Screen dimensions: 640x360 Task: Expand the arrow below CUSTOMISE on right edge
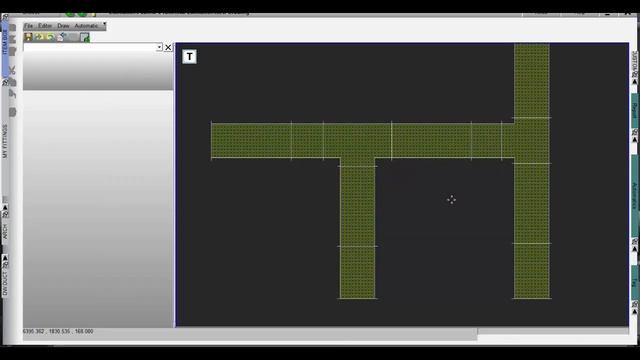634,82
